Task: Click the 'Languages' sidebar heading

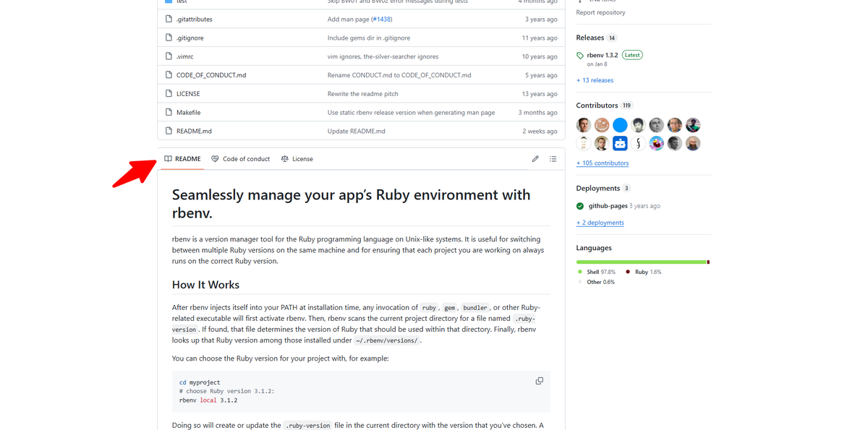Action: [x=594, y=248]
